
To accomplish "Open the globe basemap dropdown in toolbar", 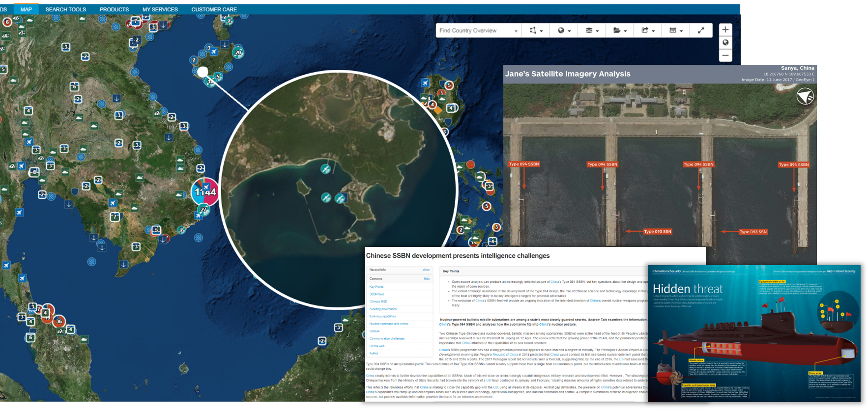I will 564,30.
